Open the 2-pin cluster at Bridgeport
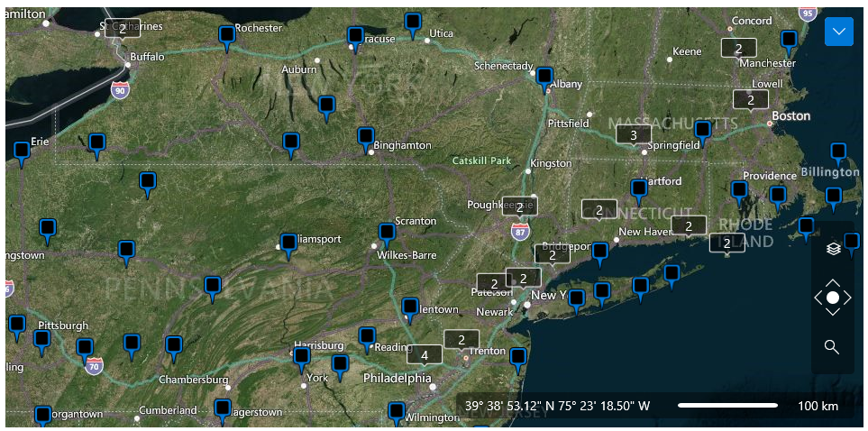The image size is (868, 431). pos(553,255)
